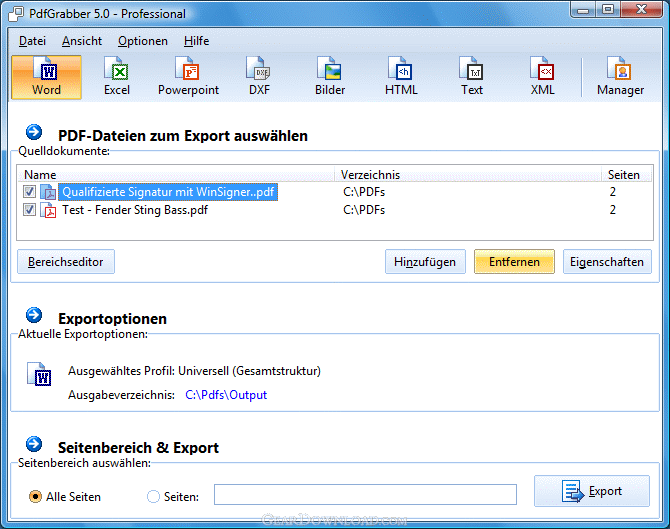Click PDF icon of Test - Fender Sting Bass

point(48,210)
